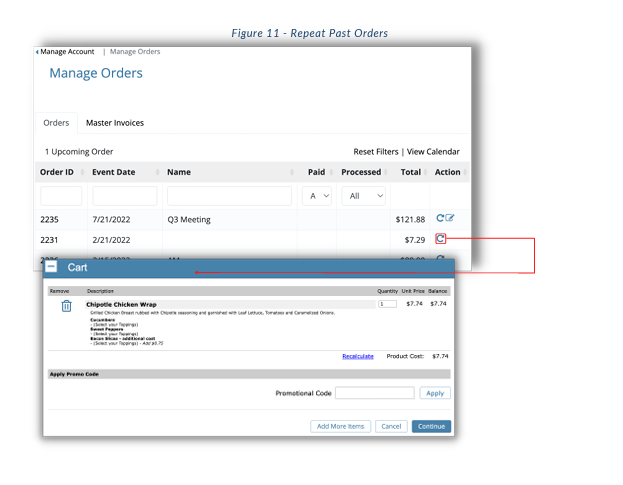Apply the promotional code with the Apply button
The height and width of the screenshot is (485, 623).
435,393
